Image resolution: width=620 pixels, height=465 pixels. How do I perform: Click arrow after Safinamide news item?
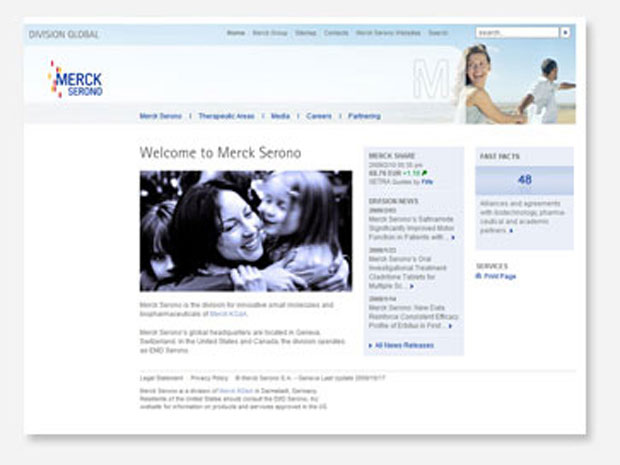(453, 238)
